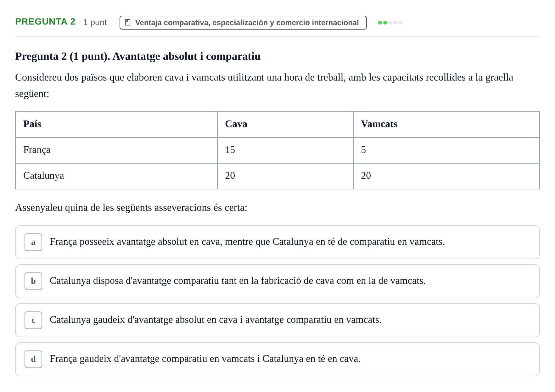The image size is (555, 392).
Task: Click the 'País' column header
Action: click(x=32, y=124)
